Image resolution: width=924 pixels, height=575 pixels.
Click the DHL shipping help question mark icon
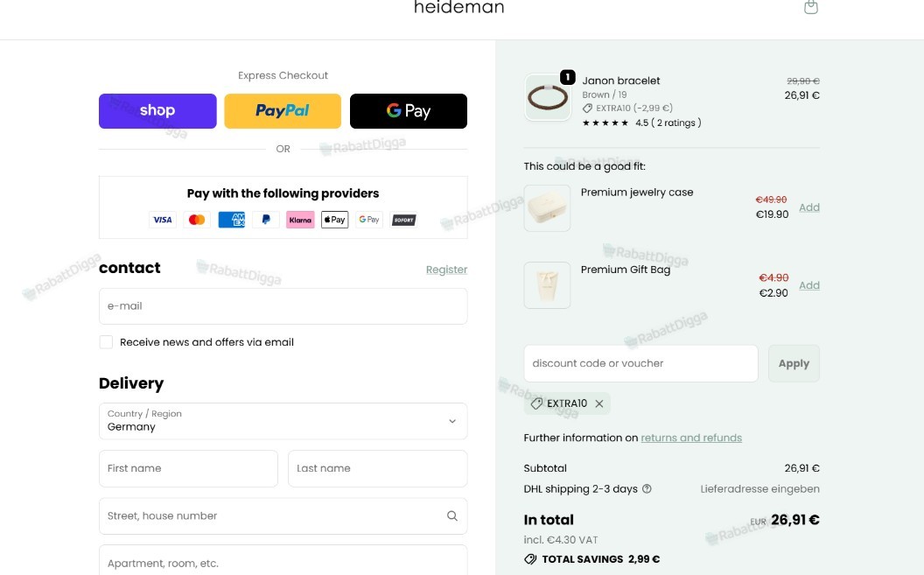pyautogui.click(x=647, y=488)
